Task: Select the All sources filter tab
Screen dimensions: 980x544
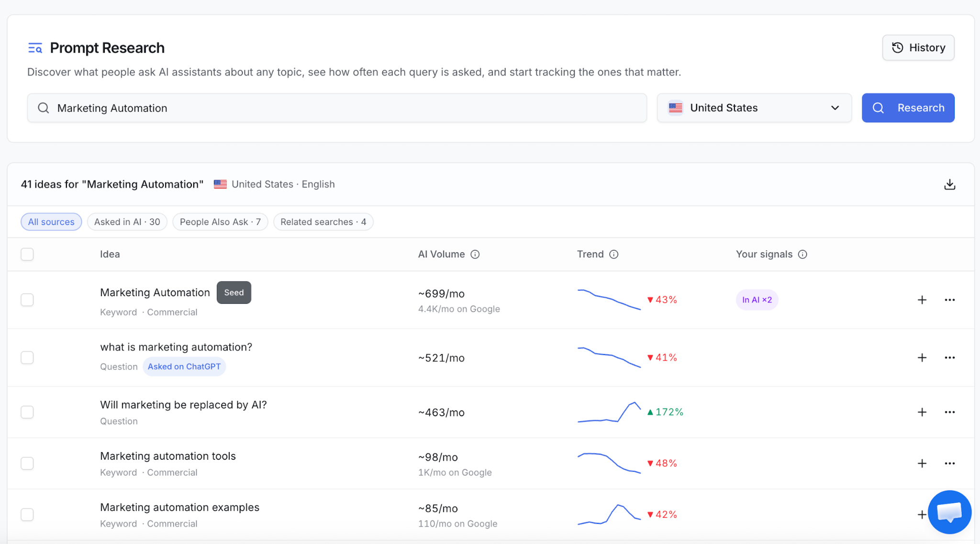Action: 51,222
